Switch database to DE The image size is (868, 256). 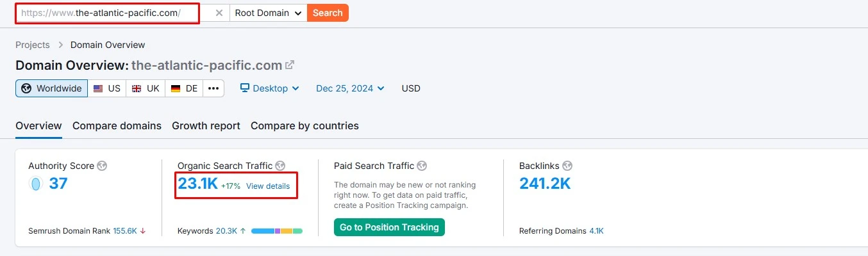pos(185,88)
